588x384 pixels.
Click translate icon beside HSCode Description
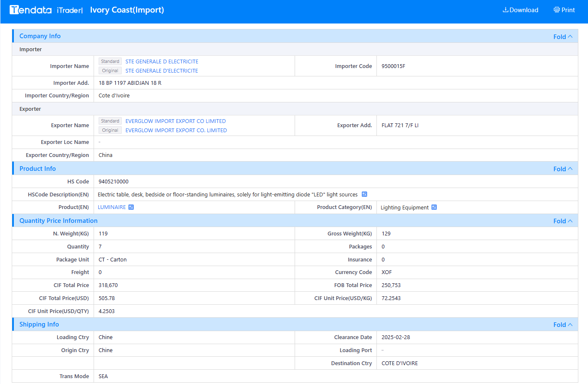pyautogui.click(x=364, y=194)
